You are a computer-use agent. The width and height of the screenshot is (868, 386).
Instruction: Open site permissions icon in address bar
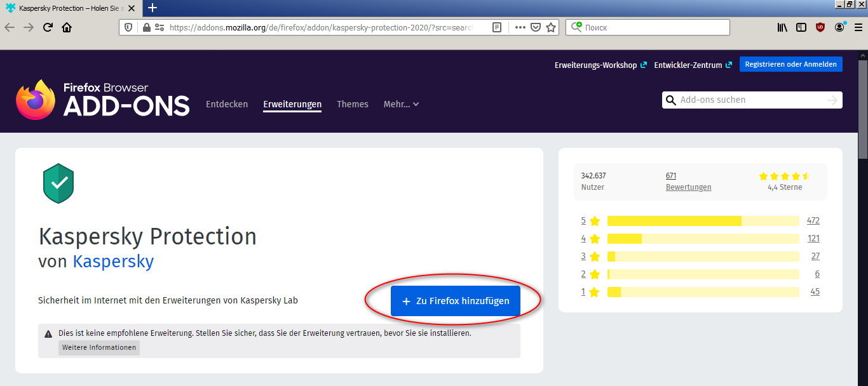pyautogui.click(x=159, y=27)
